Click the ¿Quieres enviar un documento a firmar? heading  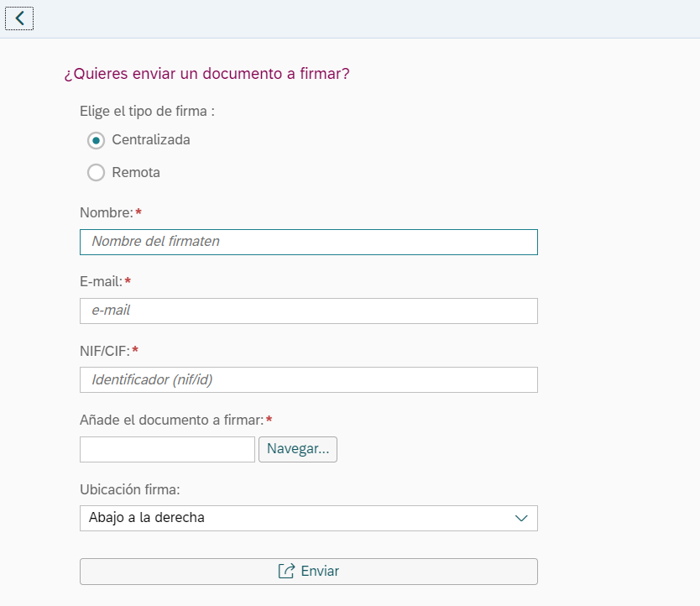point(206,74)
